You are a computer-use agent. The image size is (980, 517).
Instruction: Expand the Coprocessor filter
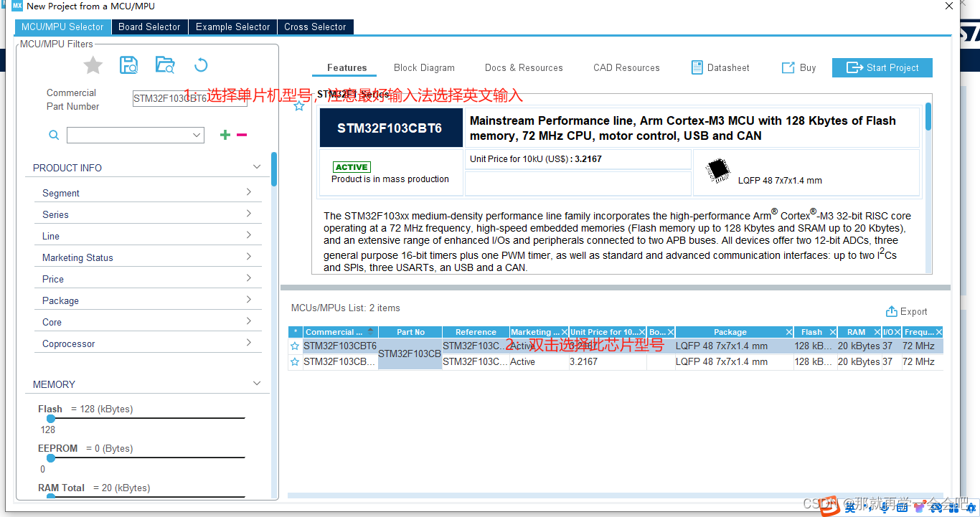point(249,343)
